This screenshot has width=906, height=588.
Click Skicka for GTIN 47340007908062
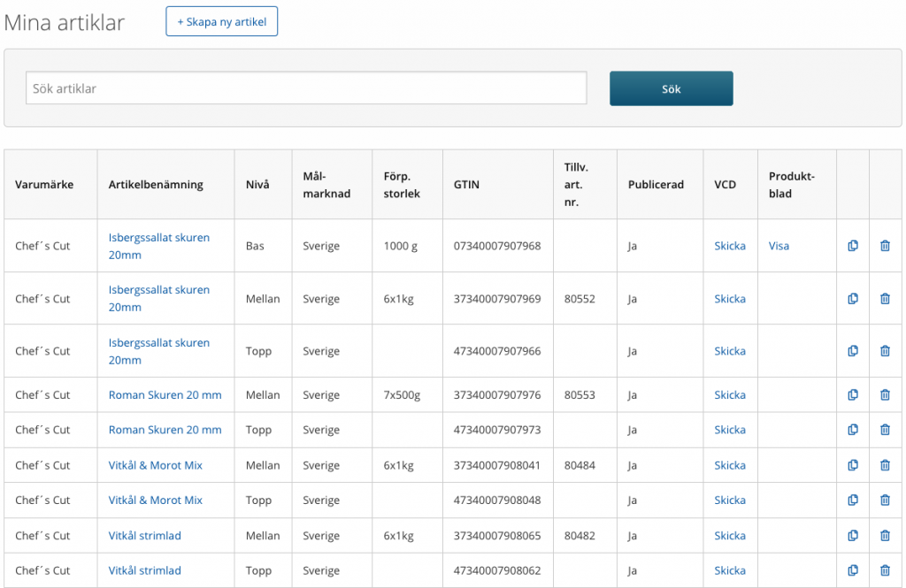click(x=730, y=570)
